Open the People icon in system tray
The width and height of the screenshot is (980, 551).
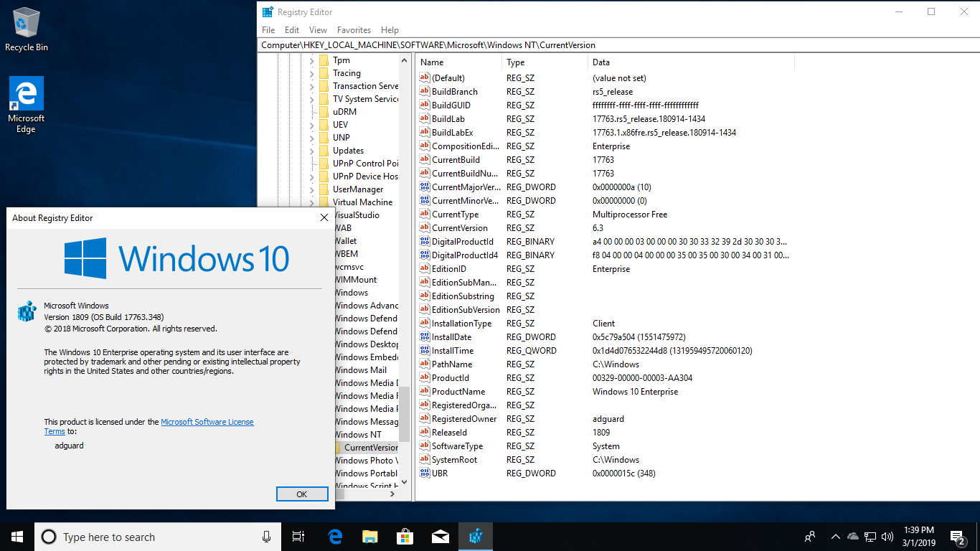click(810, 537)
